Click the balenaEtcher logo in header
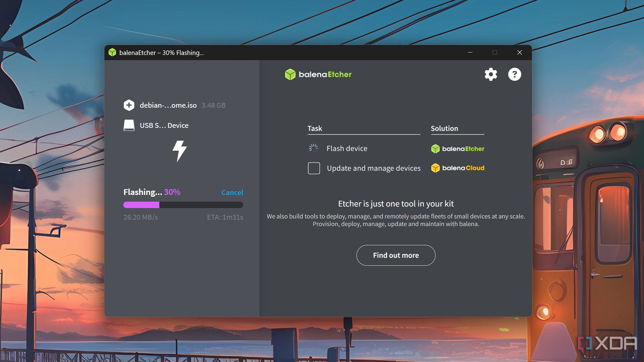Viewport: 644px width, 362px height. click(x=318, y=74)
